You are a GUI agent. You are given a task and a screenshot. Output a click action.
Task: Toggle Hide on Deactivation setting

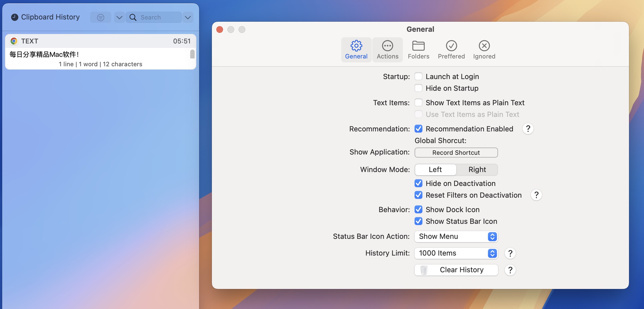click(418, 183)
